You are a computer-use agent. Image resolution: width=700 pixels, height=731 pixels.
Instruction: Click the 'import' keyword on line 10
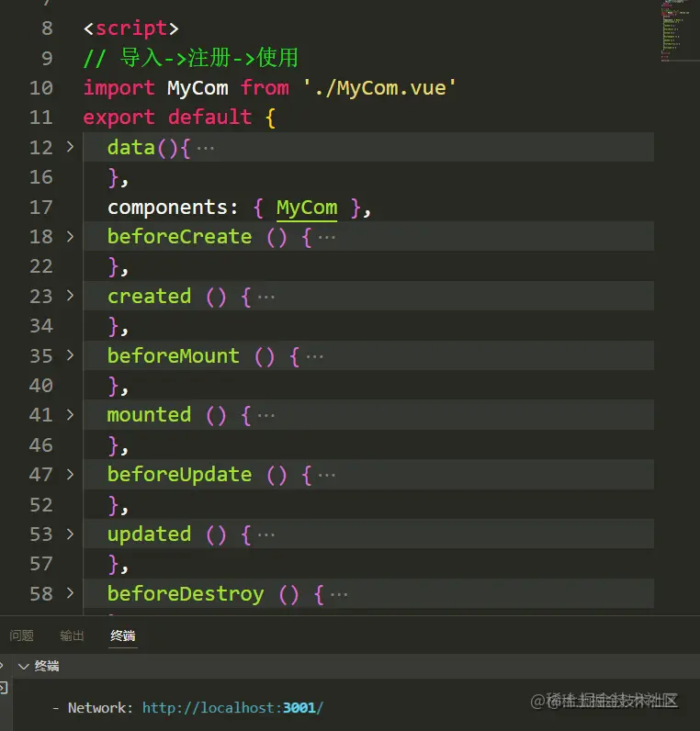(x=119, y=88)
